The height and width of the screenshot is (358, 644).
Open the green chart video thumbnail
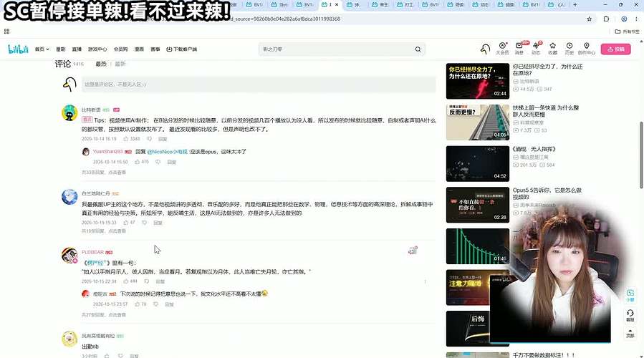(478, 246)
